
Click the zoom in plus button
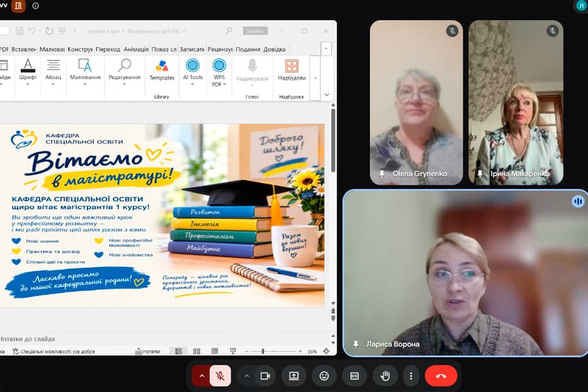[x=300, y=351]
